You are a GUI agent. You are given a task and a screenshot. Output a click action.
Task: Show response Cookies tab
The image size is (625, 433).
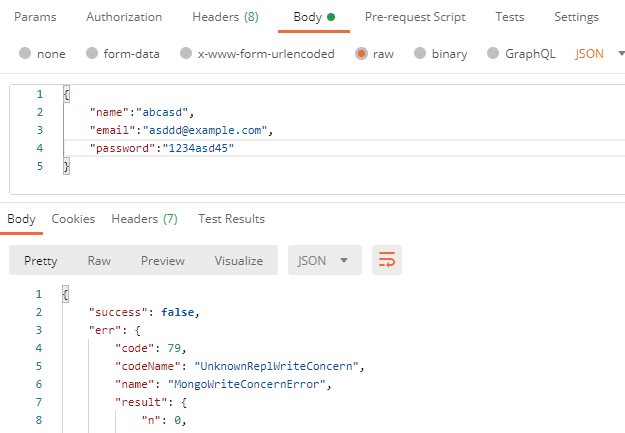pyautogui.click(x=73, y=219)
